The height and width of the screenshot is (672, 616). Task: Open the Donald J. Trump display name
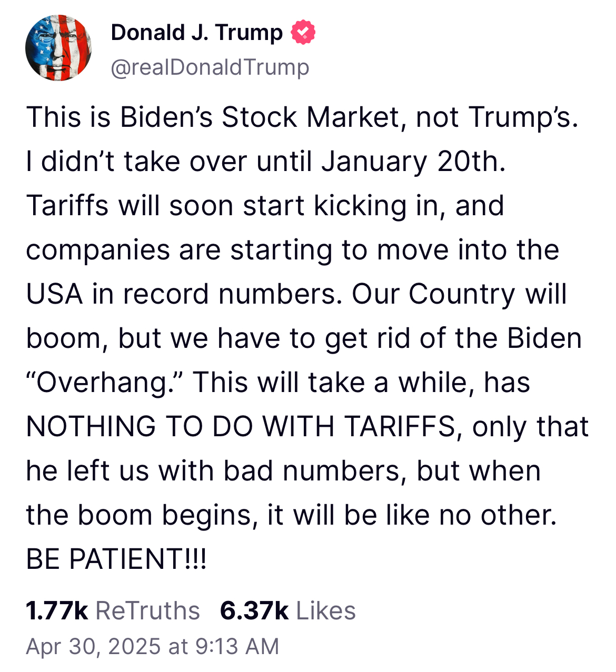coord(197,33)
